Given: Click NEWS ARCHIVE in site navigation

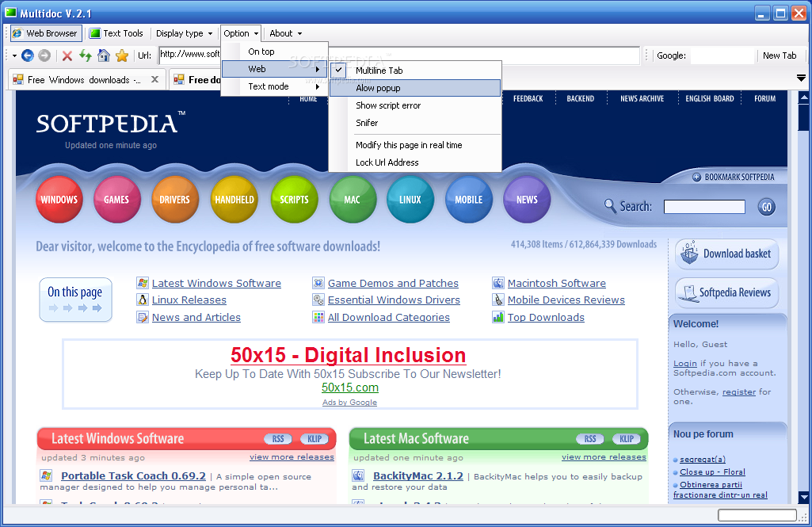Looking at the screenshot, I should [642, 98].
